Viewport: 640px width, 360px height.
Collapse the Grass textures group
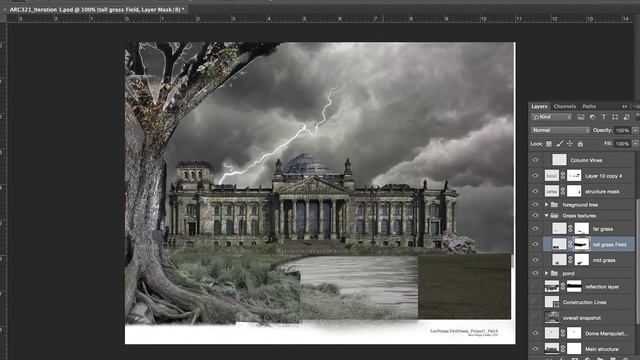(x=547, y=216)
